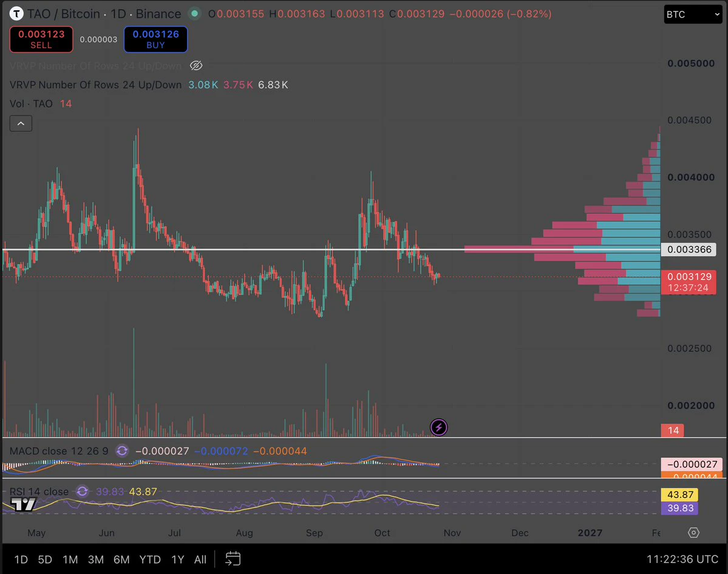The width and height of the screenshot is (728, 574).
Task: Click the RSI indicator loading icon
Action: [x=82, y=491]
